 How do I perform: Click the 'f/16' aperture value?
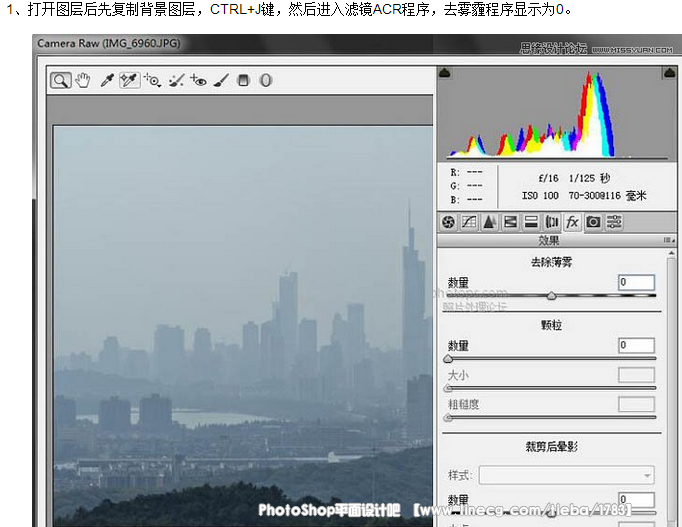coord(548,178)
